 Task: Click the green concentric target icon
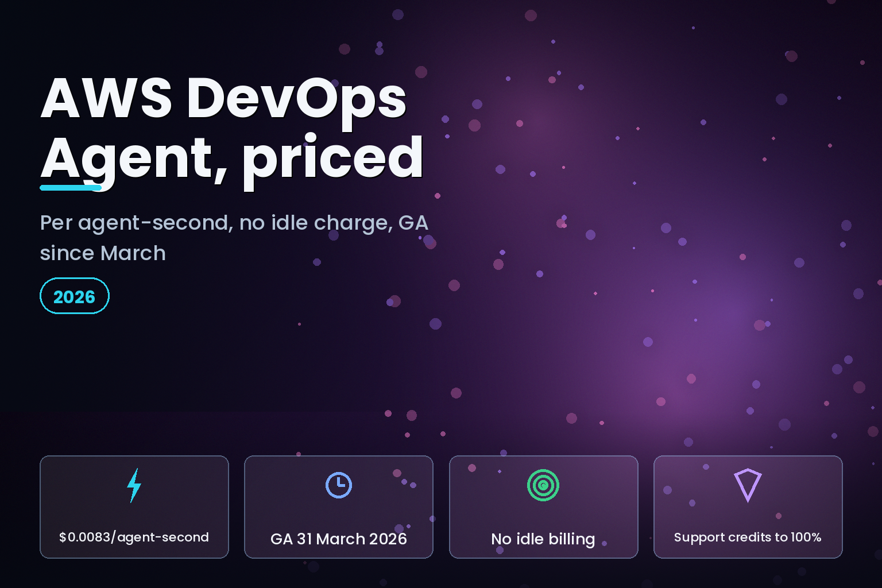pyautogui.click(x=543, y=485)
